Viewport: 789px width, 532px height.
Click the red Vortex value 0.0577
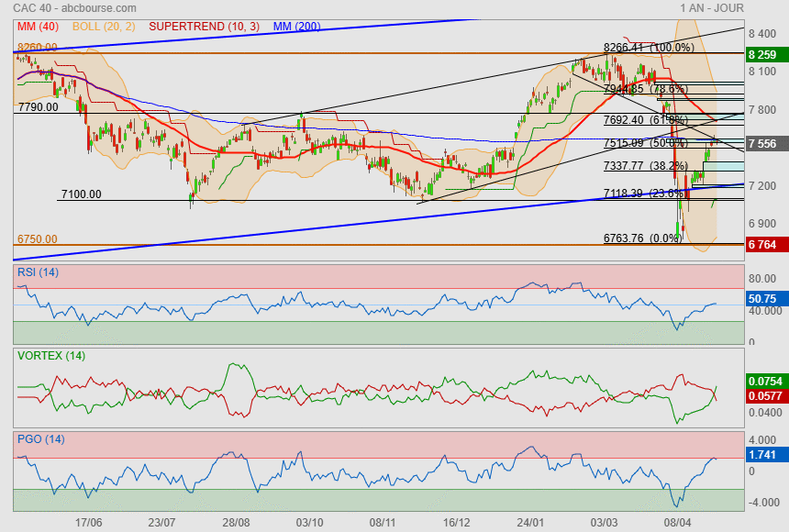click(x=766, y=395)
